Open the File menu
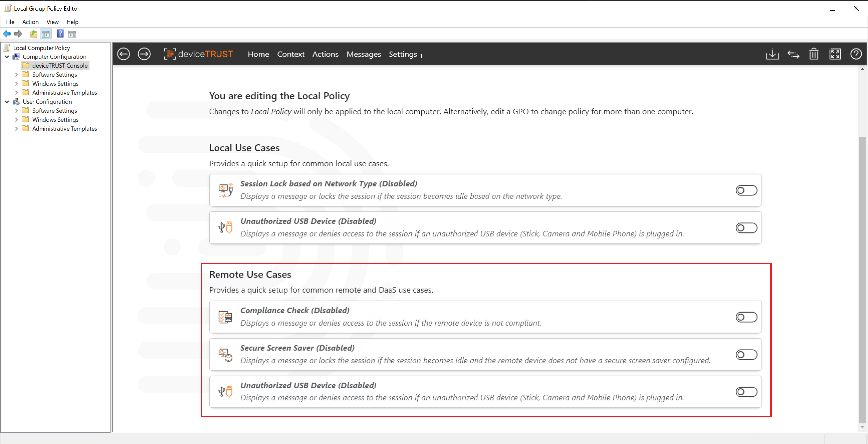The width and height of the screenshot is (868, 444). (x=10, y=22)
